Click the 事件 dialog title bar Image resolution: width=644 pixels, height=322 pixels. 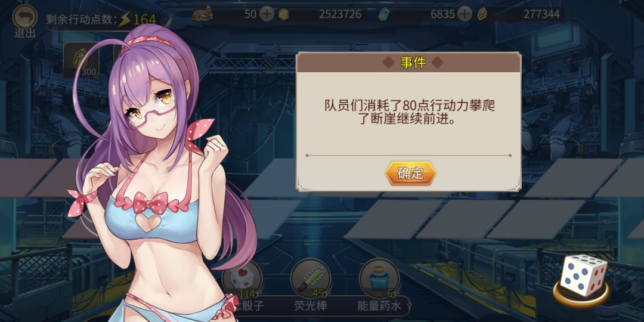pos(408,63)
